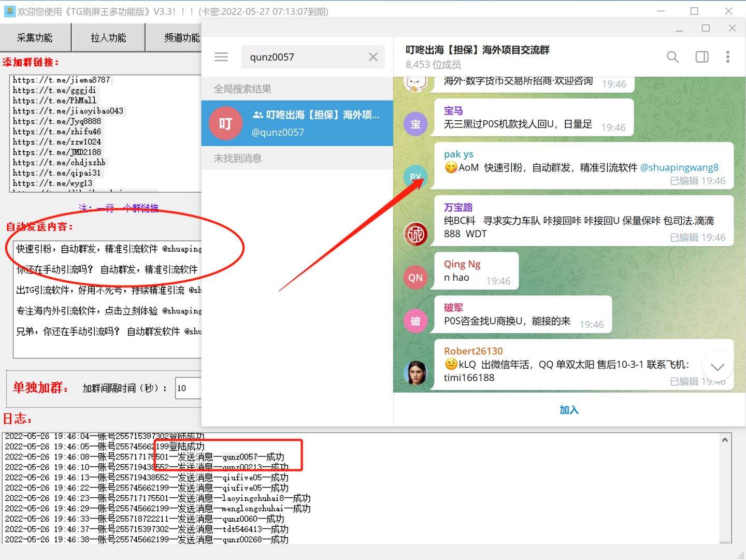The image size is (746, 560).
Task: Click the sender name Robert26130
Action: 473,351
